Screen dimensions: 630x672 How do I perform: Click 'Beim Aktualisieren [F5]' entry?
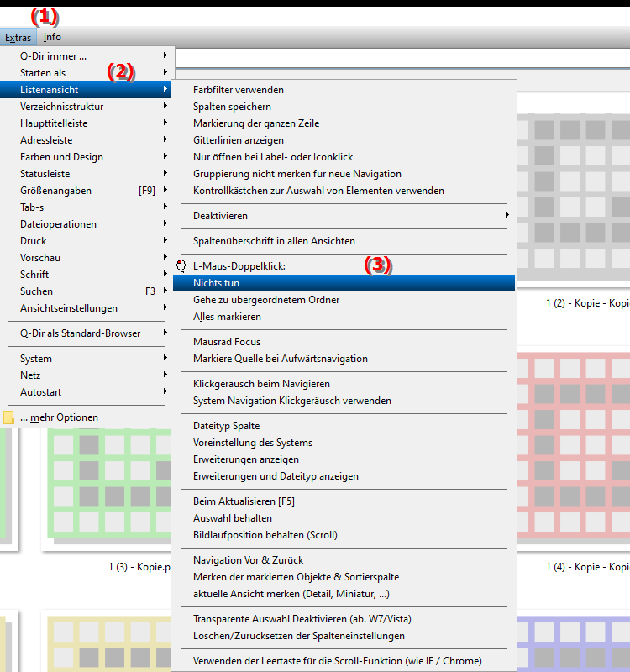(344, 501)
